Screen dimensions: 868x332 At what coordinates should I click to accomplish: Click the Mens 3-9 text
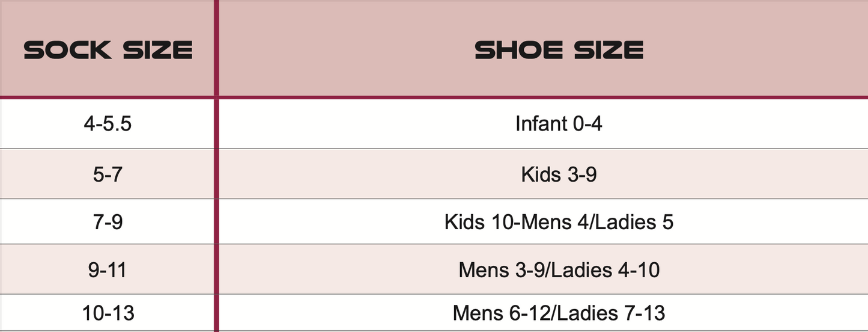[502, 269]
